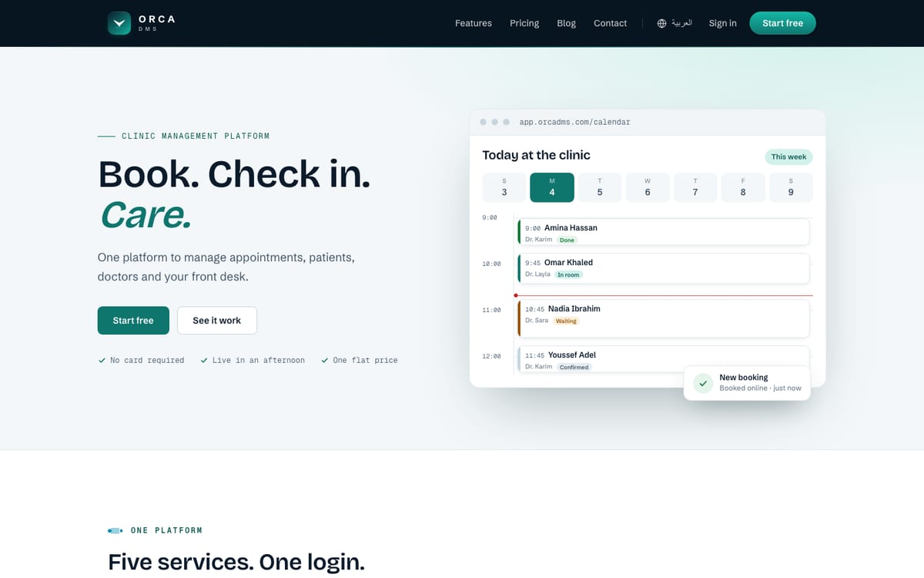
Task: Click the Live in an afternoon text
Action: pyautogui.click(x=259, y=360)
